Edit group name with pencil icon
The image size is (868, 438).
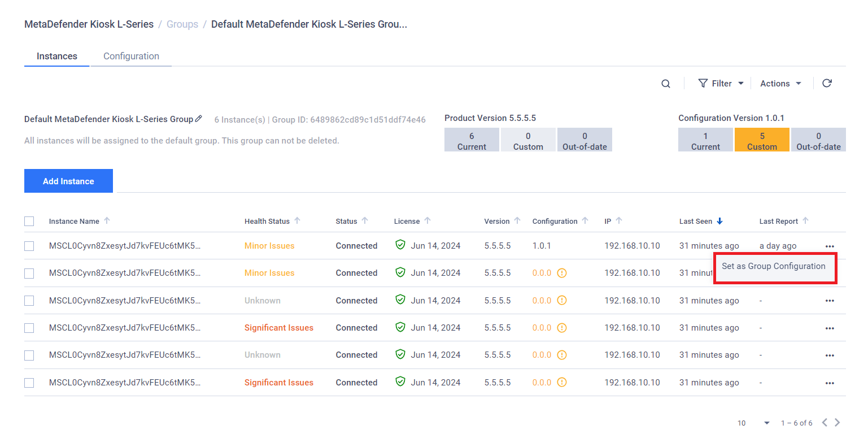(x=198, y=119)
